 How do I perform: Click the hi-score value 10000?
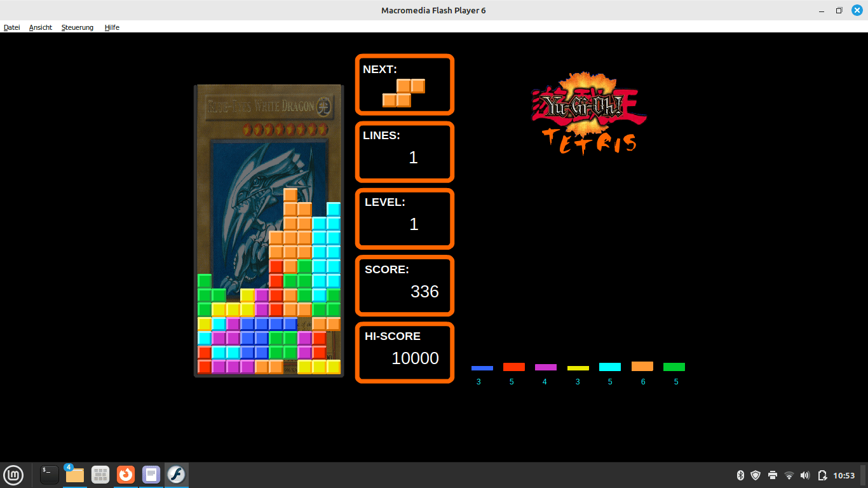pyautogui.click(x=415, y=358)
